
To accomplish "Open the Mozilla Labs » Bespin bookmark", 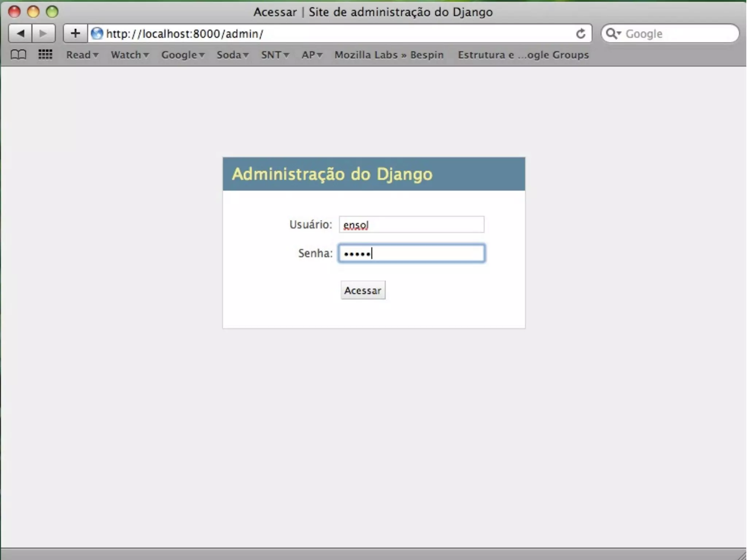I will [x=389, y=55].
